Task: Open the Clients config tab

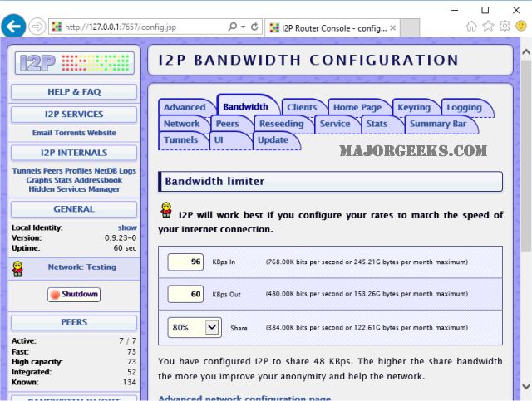Action: pyautogui.click(x=302, y=107)
